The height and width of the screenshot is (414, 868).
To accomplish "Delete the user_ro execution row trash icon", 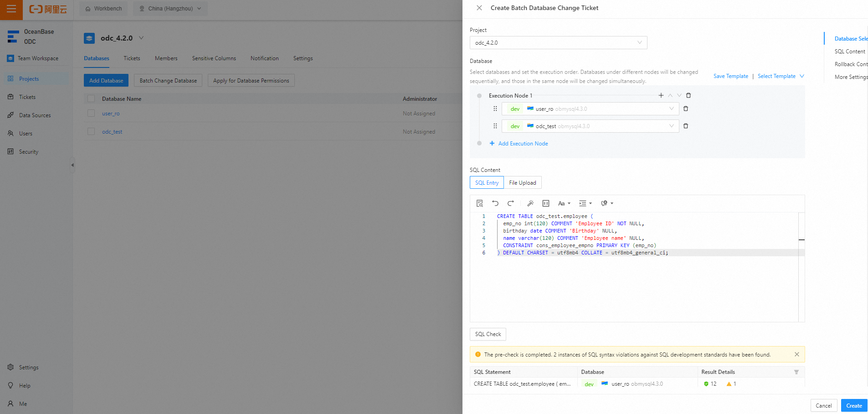I will coord(686,109).
